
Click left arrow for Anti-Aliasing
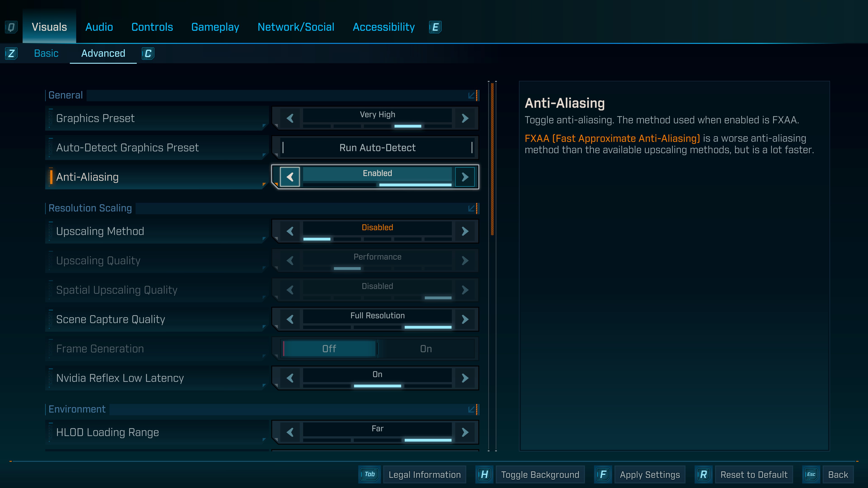point(290,177)
